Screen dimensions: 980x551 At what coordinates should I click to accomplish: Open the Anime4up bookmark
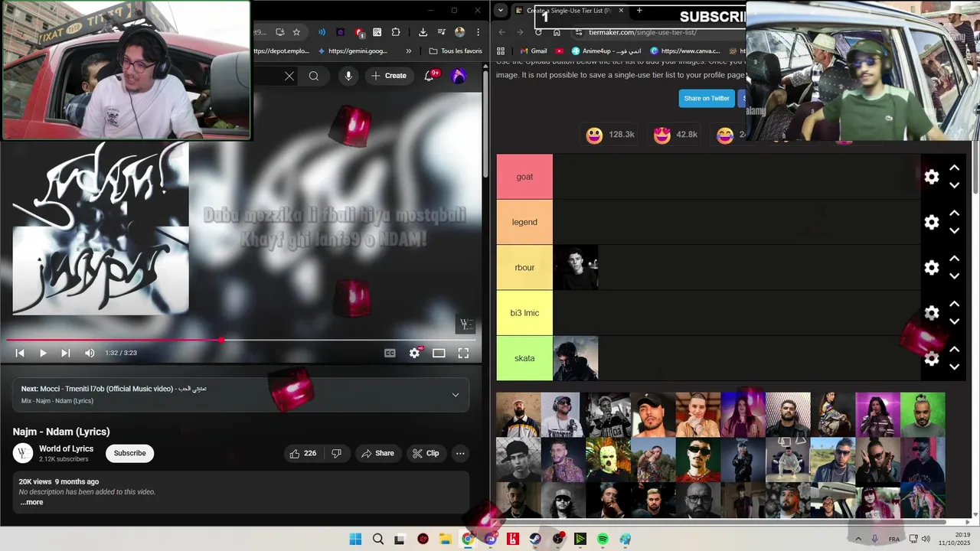pos(606,51)
